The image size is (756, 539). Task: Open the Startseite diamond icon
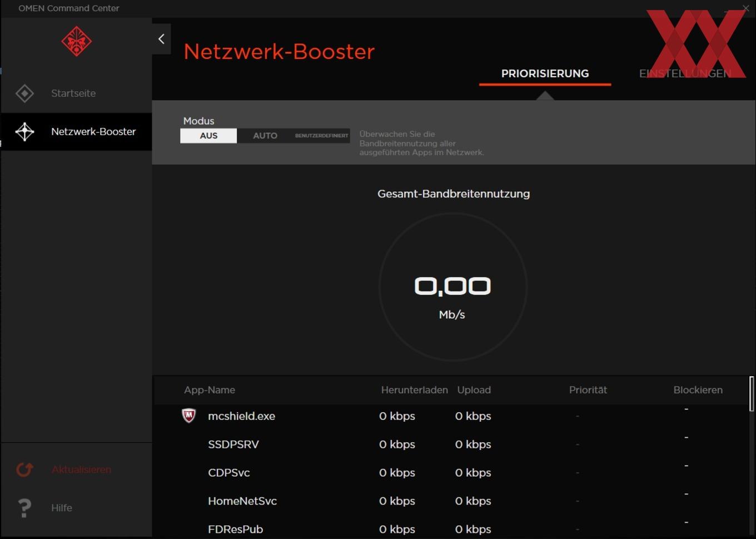(x=24, y=93)
